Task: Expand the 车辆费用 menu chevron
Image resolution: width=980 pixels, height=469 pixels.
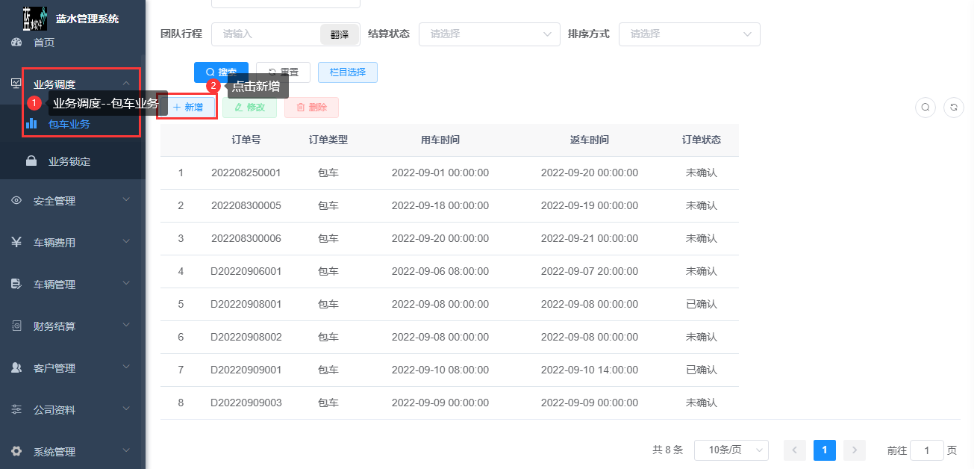Action: [x=126, y=242]
